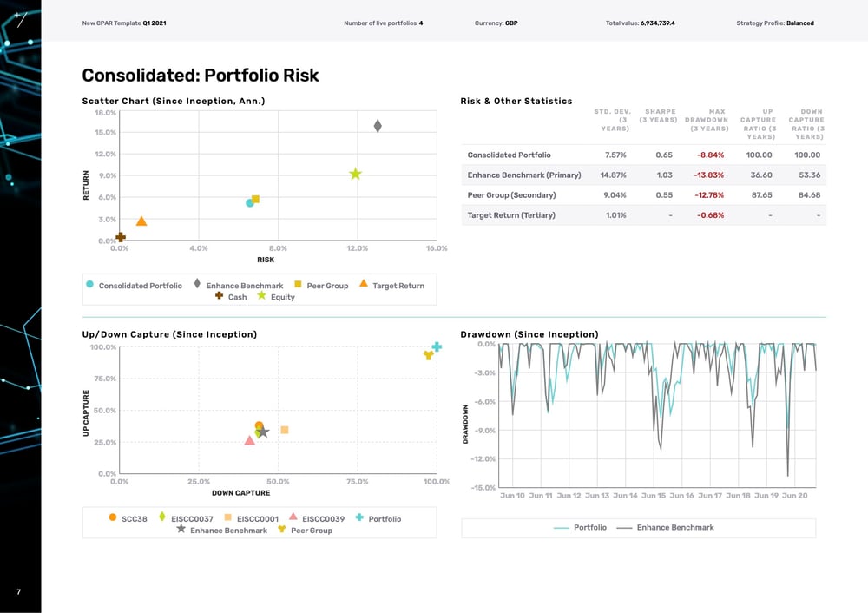Click the Number of live portfolios 4 text
The height and width of the screenshot is (613, 868).
(383, 23)
